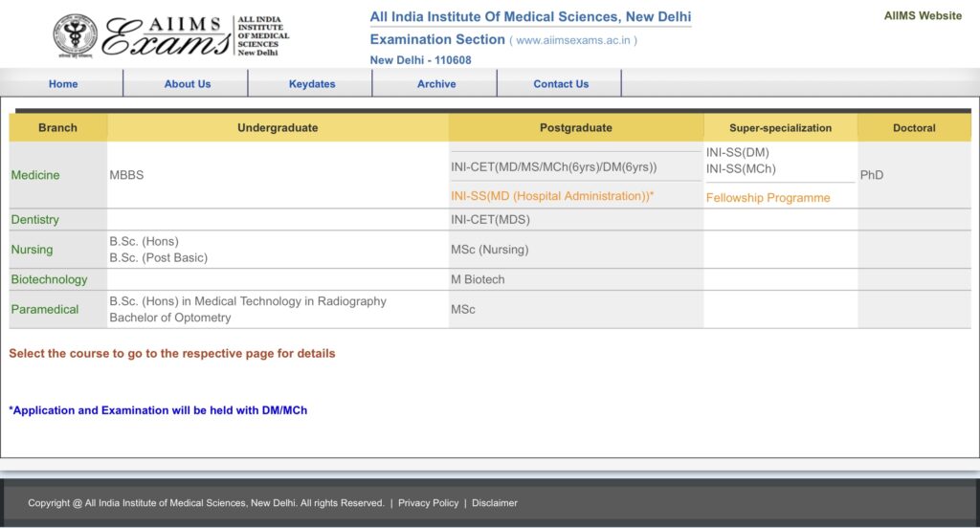Click the All India Institute Of Medical Sciences title
Viewport: 980px width, 528px height.
530,17
